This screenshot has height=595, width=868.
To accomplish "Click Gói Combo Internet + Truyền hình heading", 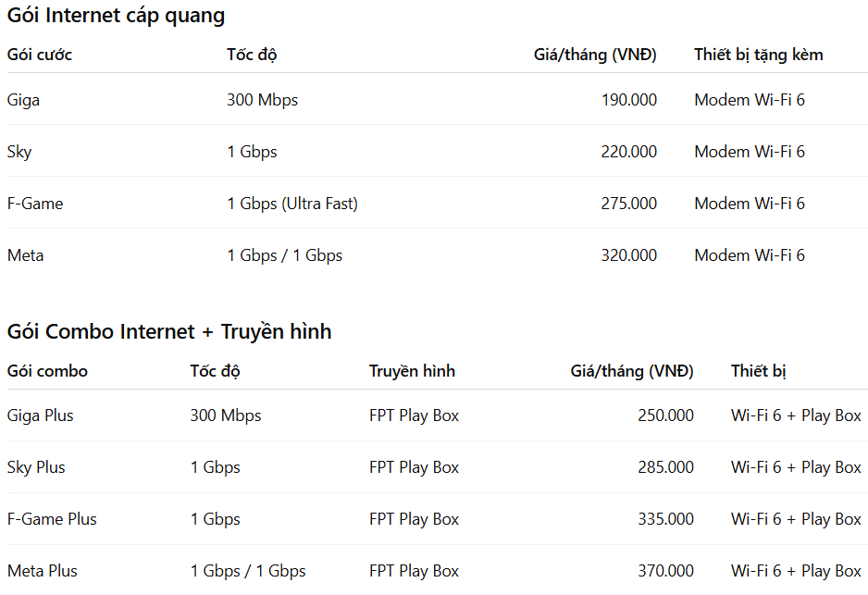I will [x=169, y=331].
